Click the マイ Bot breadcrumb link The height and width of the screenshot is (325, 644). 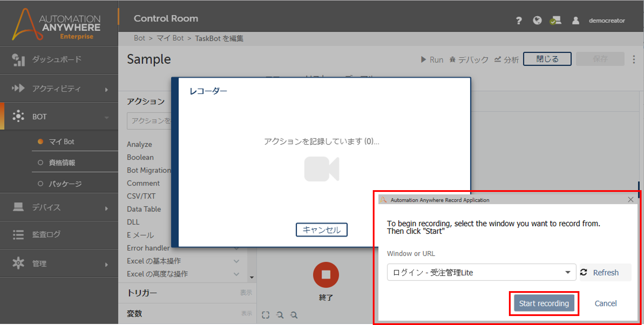click(170, 38)
